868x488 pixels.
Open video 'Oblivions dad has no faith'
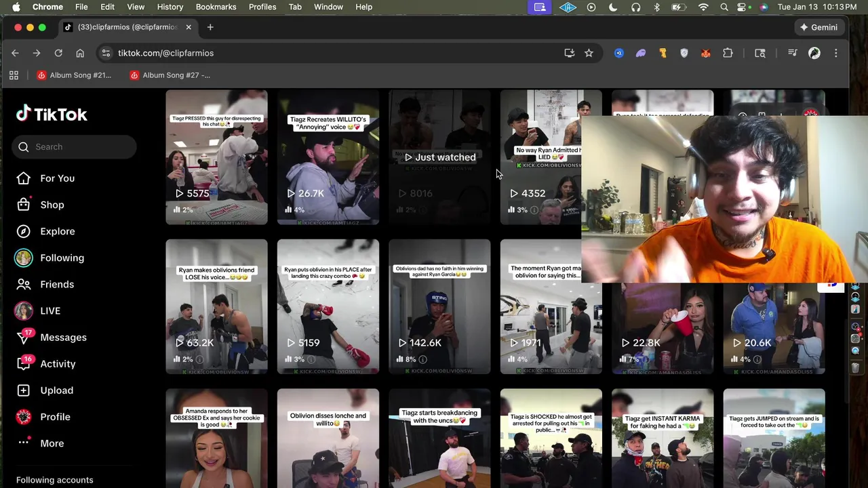439,306
